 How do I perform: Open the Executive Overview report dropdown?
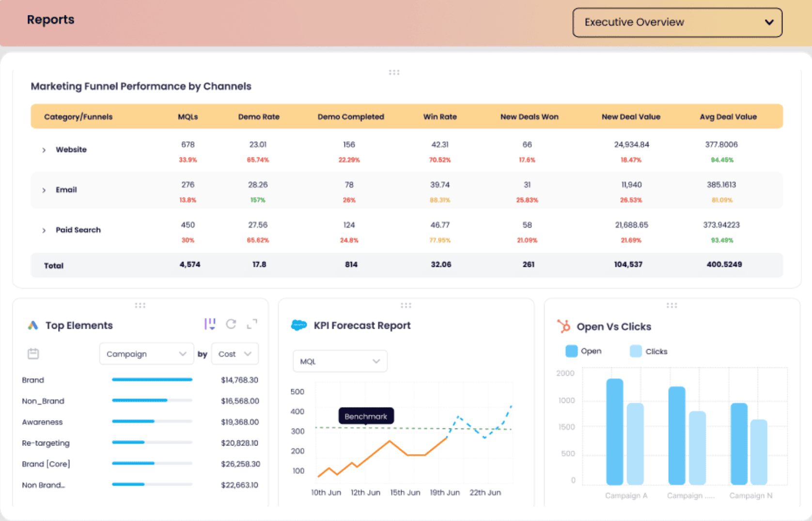pos(677,22)
